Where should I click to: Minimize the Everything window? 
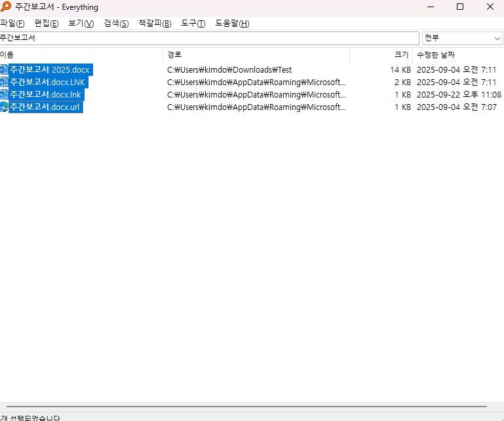pos(431,7)
